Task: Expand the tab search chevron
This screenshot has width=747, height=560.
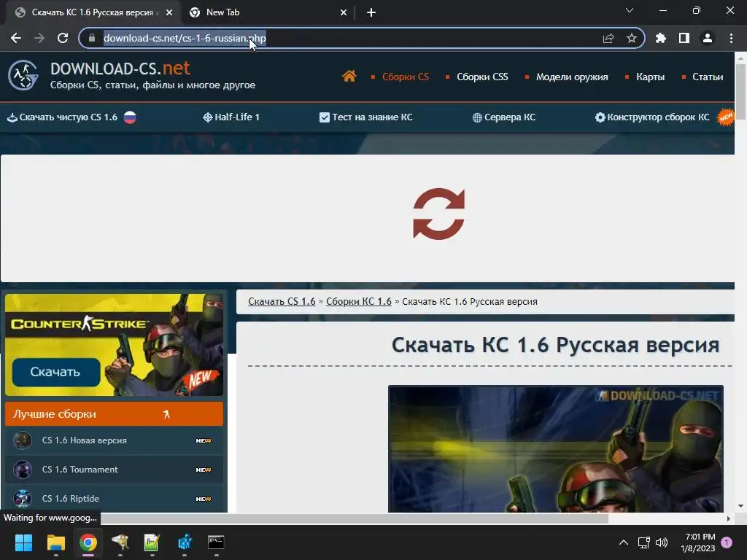Action: tap(630, 10)
